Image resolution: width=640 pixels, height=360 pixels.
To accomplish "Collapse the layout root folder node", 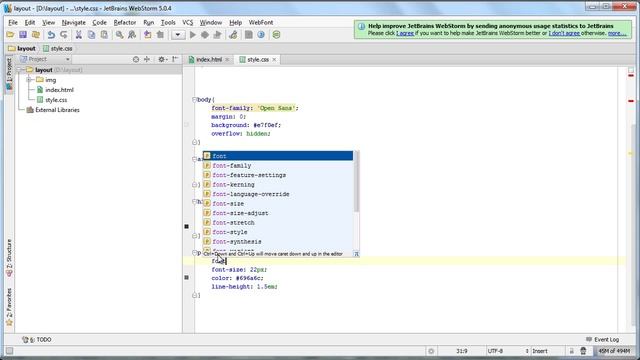I will click(20, 70).
